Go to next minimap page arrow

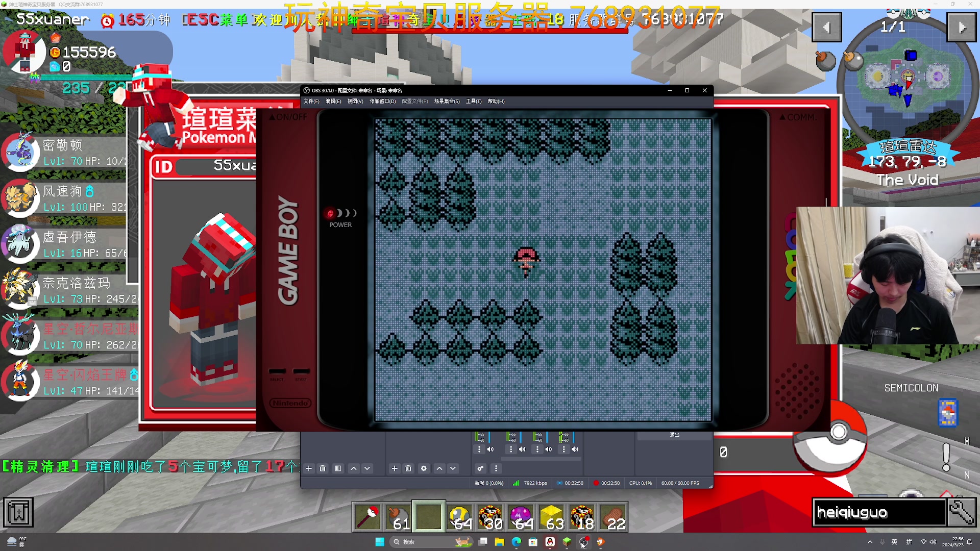(x=961, y=27)
